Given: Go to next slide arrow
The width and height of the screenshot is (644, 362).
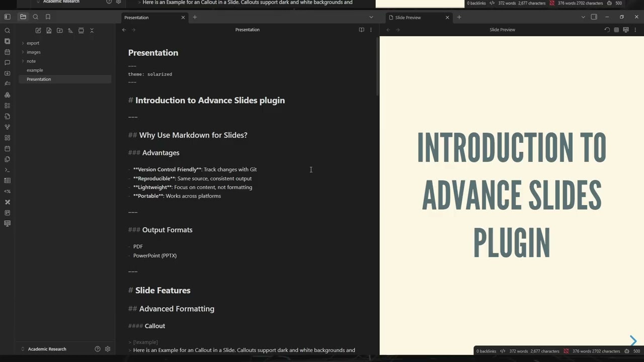Looking at the screenshot, I should point(633,341).
